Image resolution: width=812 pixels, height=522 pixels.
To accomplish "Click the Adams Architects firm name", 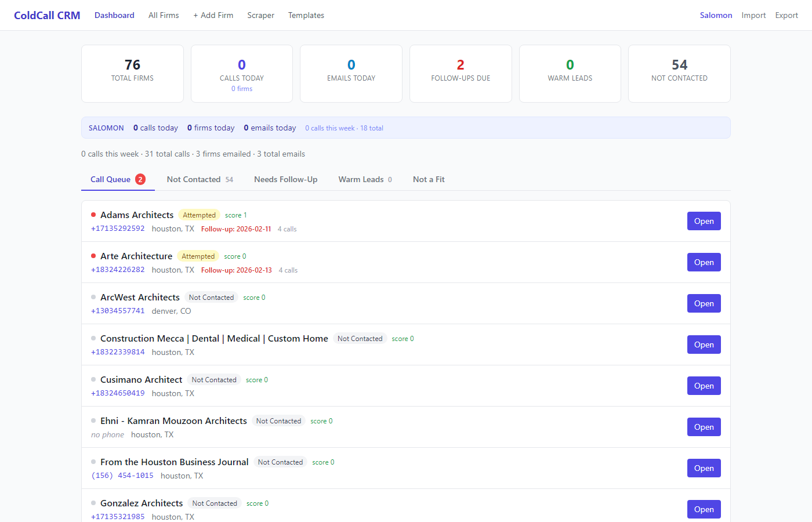I will click(137, 215).
